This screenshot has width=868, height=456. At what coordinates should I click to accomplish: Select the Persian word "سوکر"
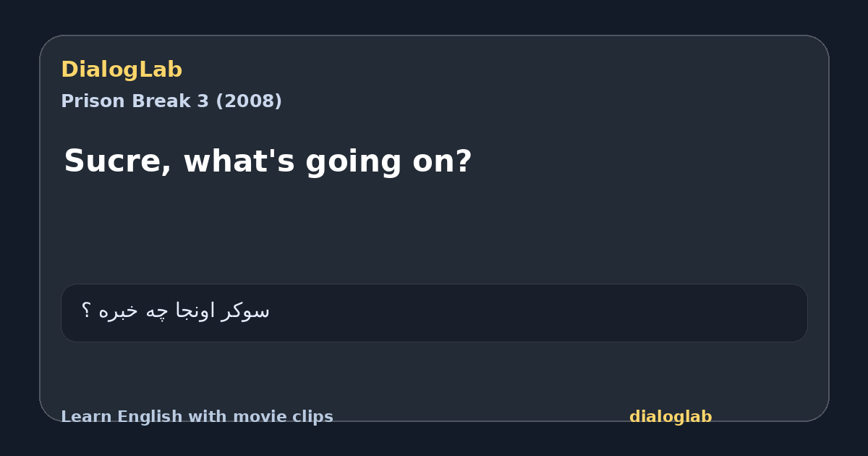246,311
